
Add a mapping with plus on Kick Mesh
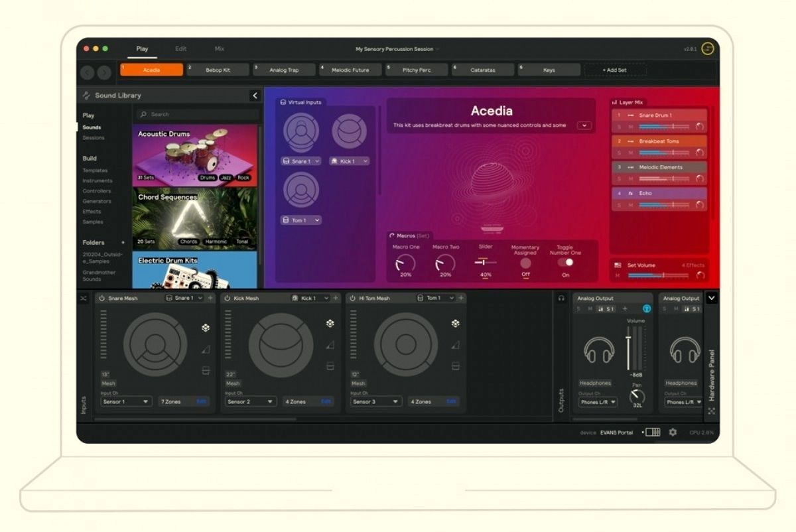(336, 299)
